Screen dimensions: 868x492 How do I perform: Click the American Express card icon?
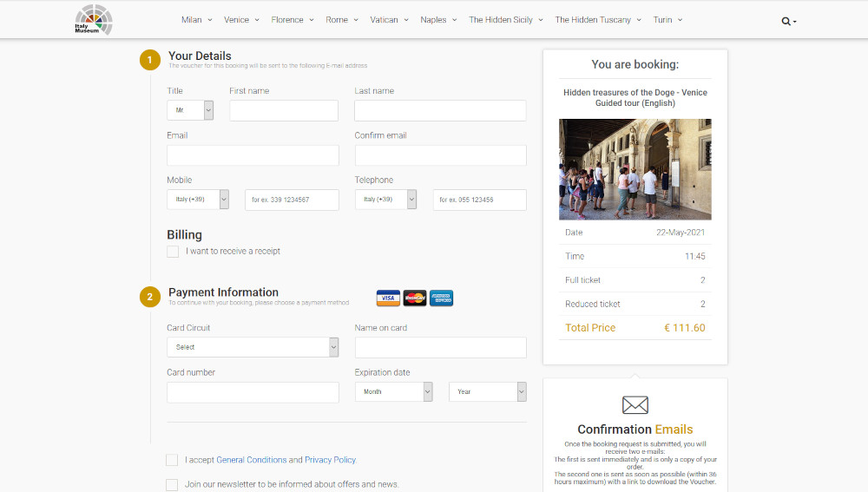pos(441,298)
